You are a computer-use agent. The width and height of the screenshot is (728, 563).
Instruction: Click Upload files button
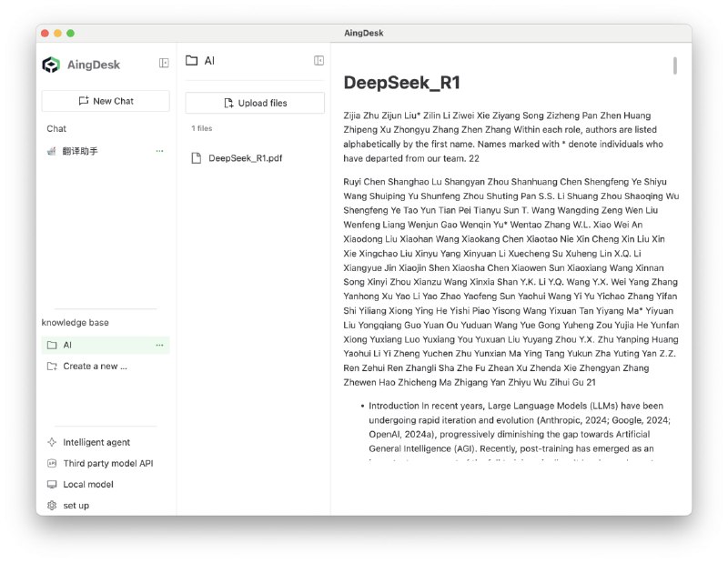point(255,103)
